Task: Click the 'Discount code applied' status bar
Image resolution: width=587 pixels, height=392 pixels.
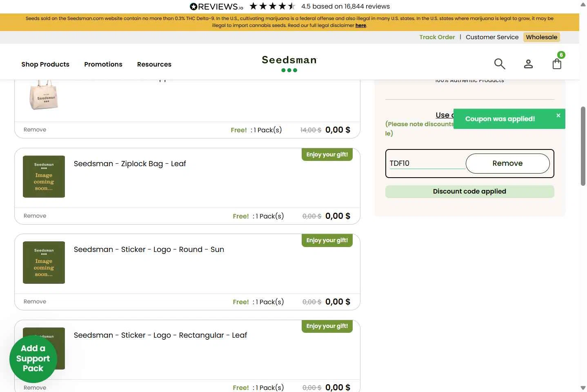Action: coord(470,192)
